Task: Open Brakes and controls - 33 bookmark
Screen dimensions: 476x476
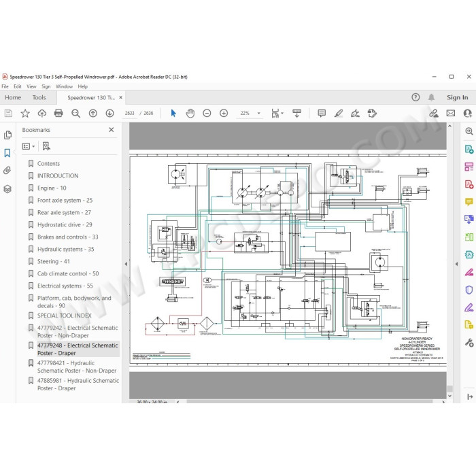Action: (68, 237)
